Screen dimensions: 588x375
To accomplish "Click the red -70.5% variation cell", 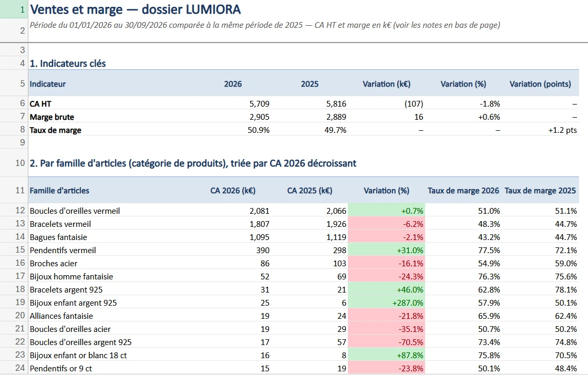I will [387, 341].
